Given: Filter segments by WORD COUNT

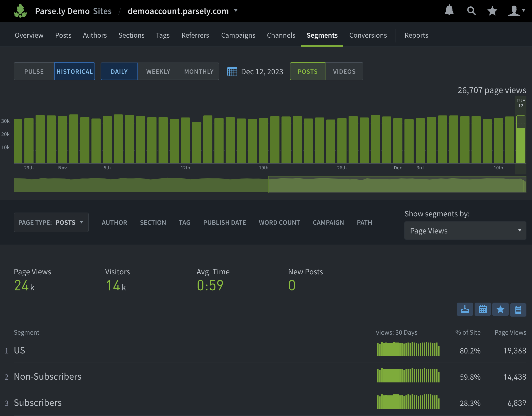Looking at the screenshot, I should pos(279,222).
